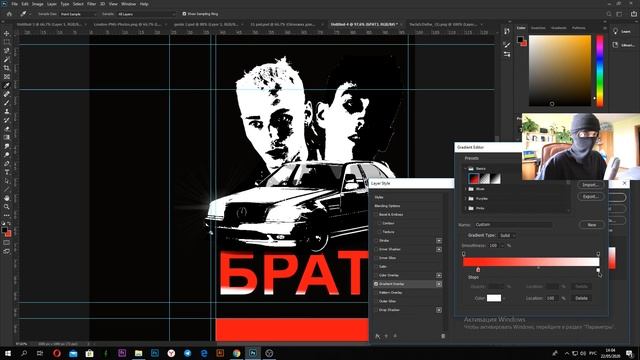Enable Pattern Overlay checkbox
Screen dimensions: 640x360
(x=376, y=293)
